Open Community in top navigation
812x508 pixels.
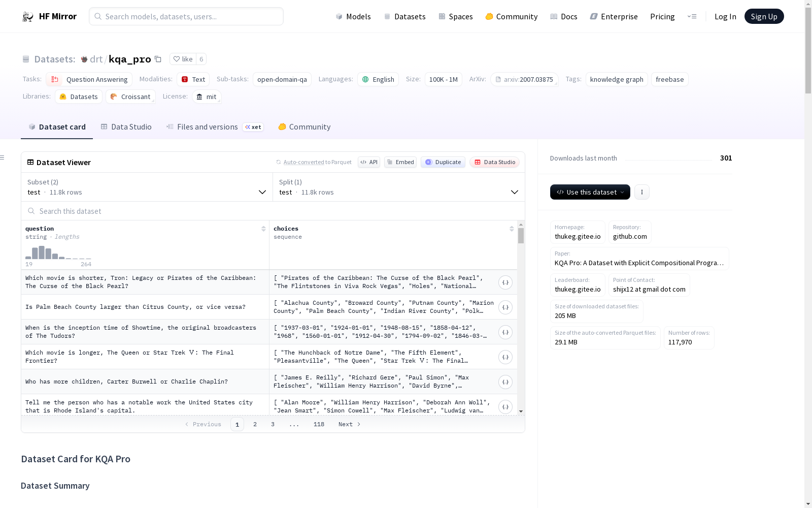pyautogui.click(x=512, y=16)
